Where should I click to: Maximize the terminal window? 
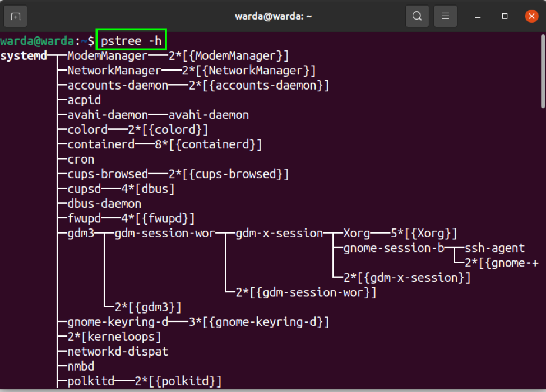[x=505, y=16]
